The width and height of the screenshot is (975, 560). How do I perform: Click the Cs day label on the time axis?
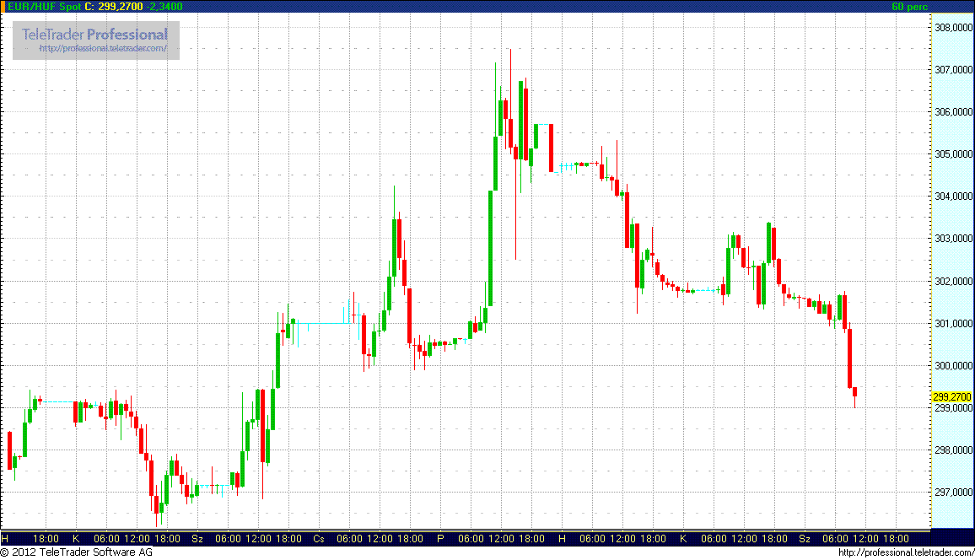coord(318,539)
